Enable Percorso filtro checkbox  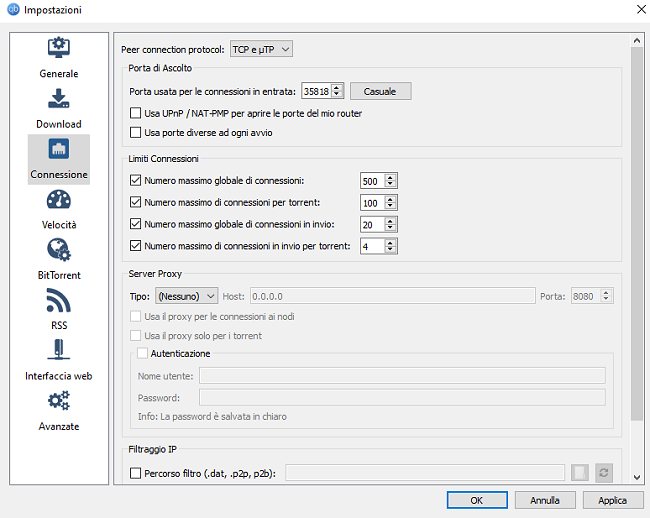pos(135,473)
